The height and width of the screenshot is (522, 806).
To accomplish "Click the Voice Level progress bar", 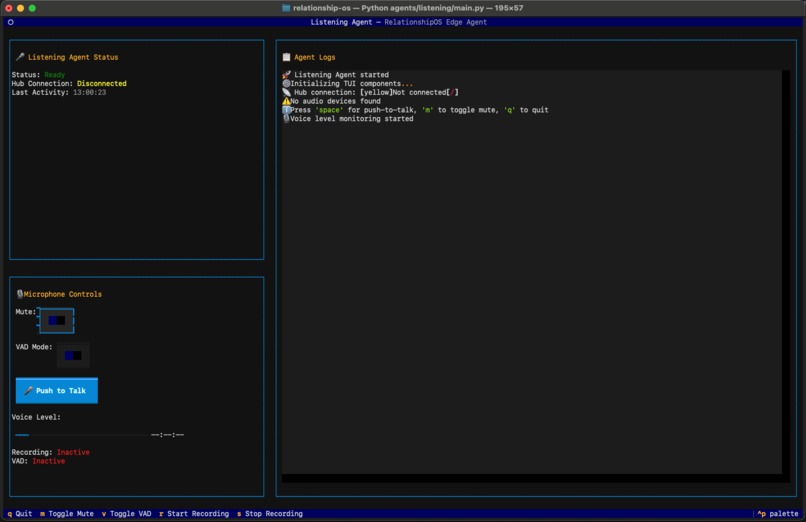I will 81,435.
